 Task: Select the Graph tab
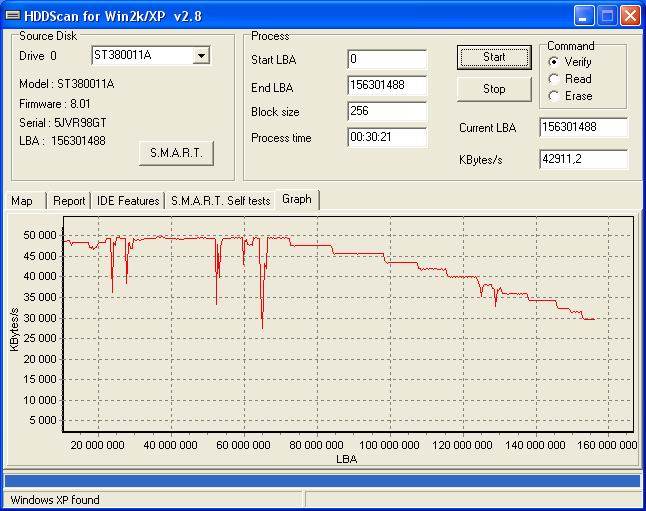297,199
